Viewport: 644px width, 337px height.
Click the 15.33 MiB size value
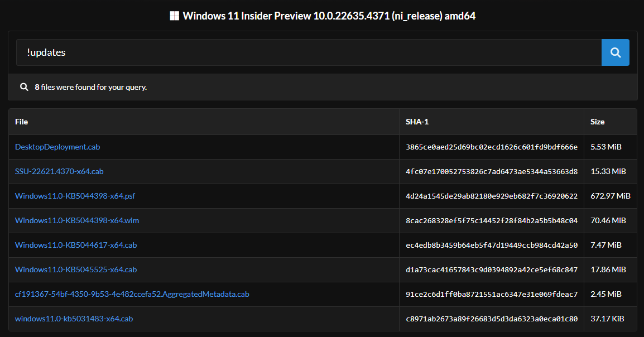[x=608, y=172]
